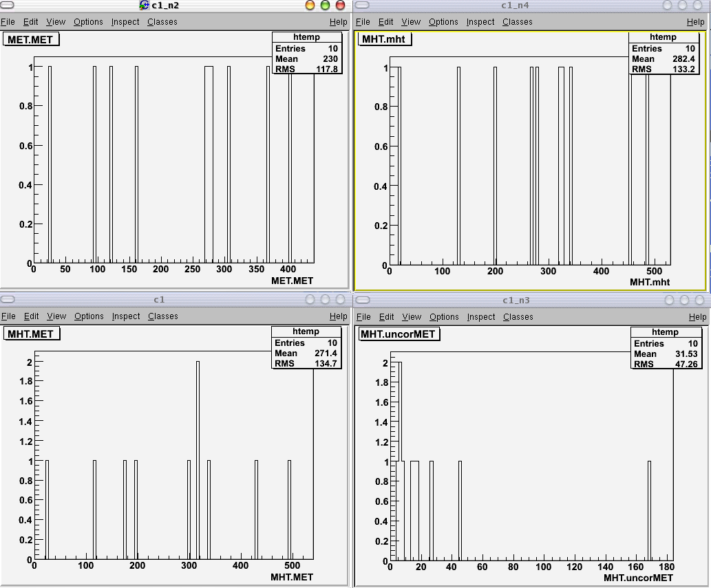This screenshot has width=711, height=588.
Task: Select the MHT.mht histogram title box
Action: click(x=384, y=40)
